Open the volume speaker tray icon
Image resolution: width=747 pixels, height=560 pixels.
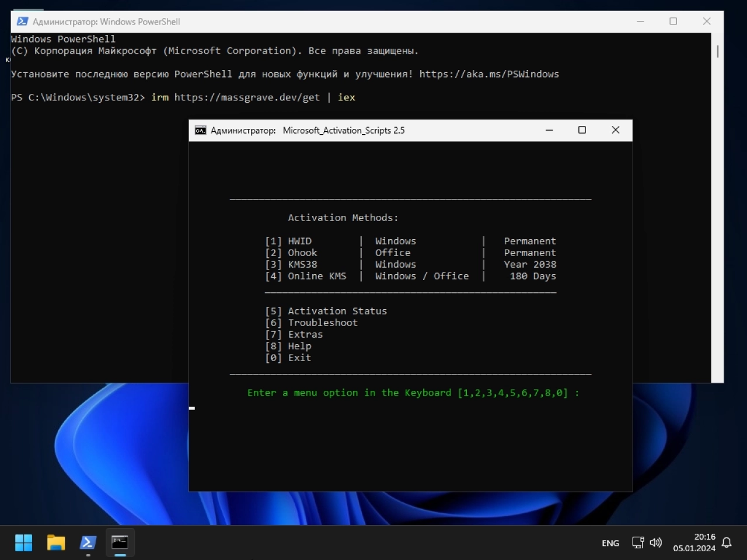click(656, 542)
